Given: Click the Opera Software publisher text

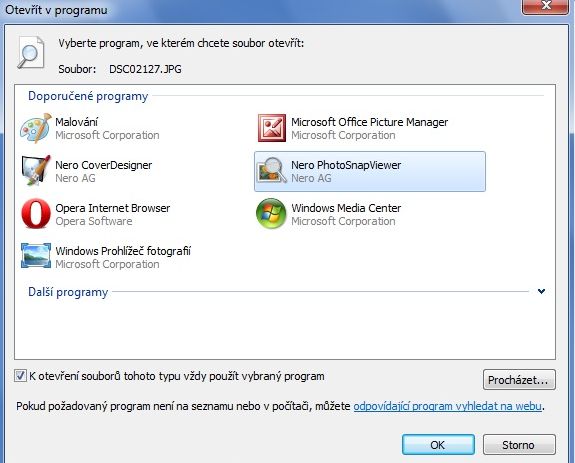Looking at the screenshot, I should (94, 221).
